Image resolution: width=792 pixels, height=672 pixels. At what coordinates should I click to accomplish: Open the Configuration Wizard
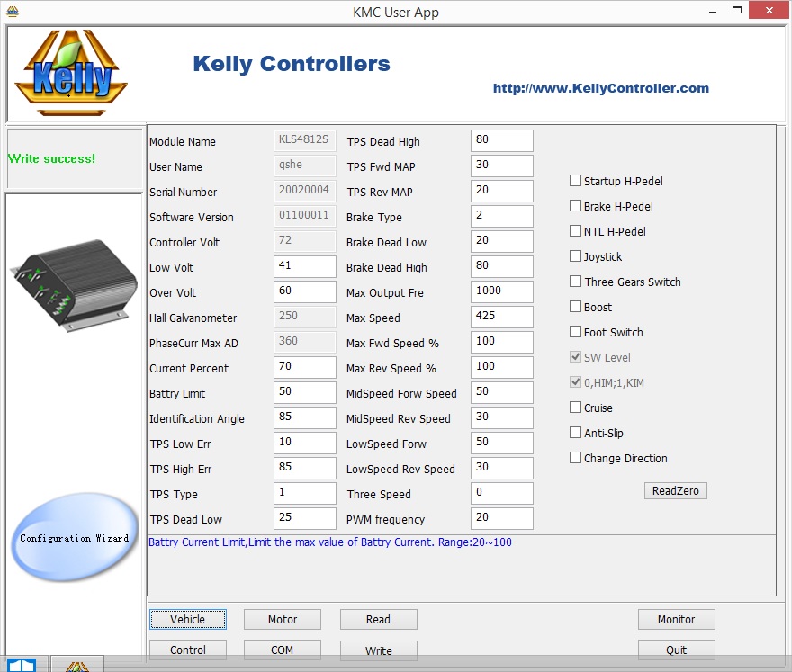(74, 537)
